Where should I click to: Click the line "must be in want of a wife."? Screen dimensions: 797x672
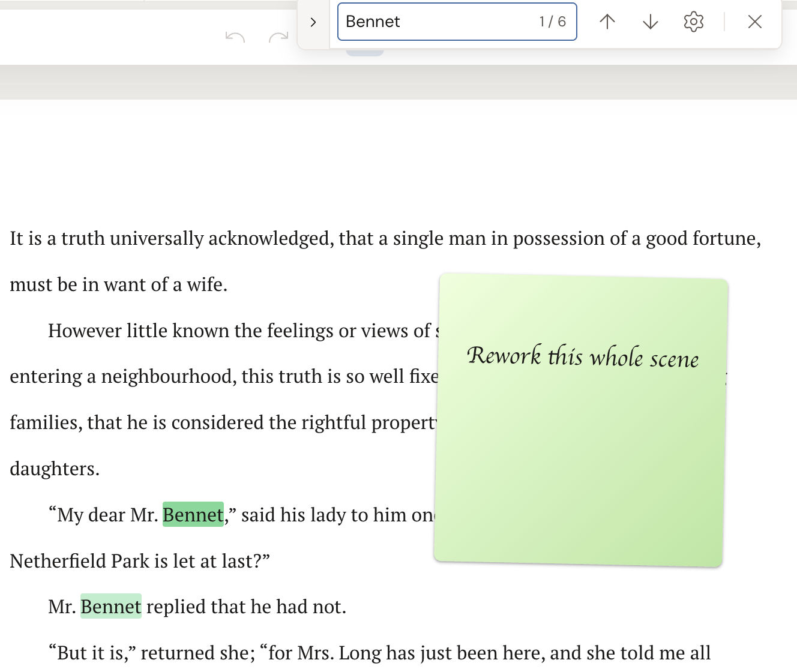click(x=119, y=284)
